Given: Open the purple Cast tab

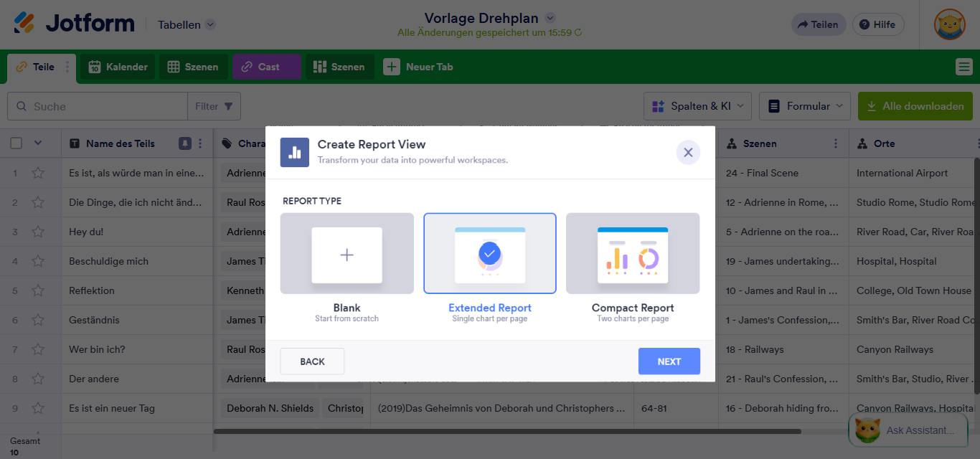Looking at the screenshot, I should 266,67.
